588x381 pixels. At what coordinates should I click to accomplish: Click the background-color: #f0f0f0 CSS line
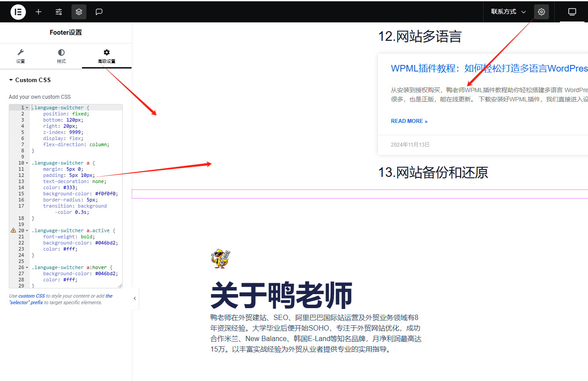pos(80,194)
